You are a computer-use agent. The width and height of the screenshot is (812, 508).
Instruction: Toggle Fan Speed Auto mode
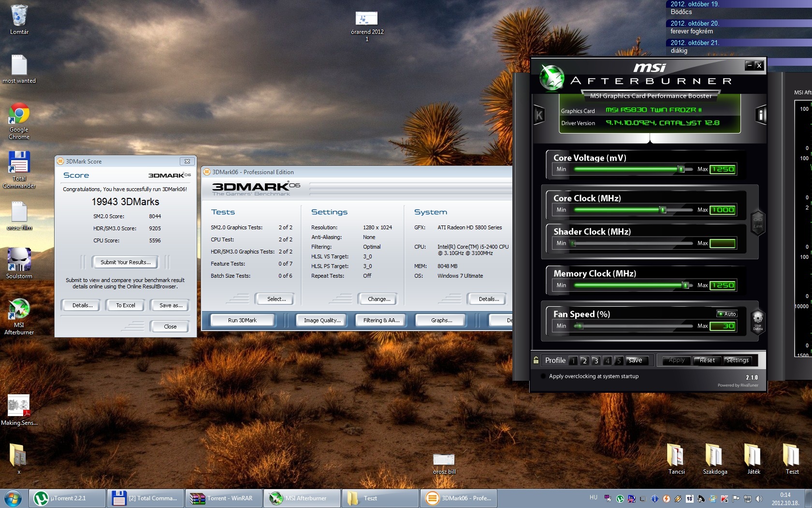coord(726,314)
